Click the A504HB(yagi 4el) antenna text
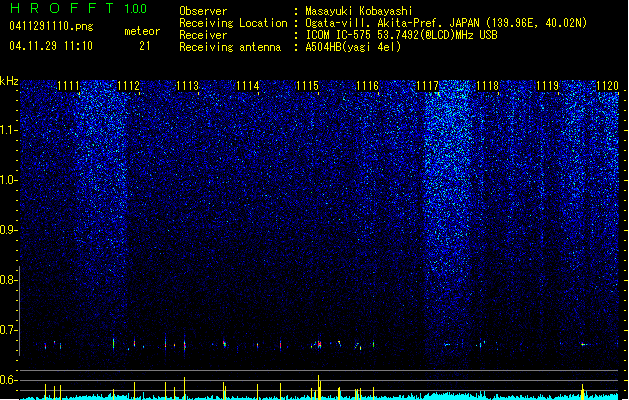This screenshot has width=629, height=400. click(x=353, y=47)
